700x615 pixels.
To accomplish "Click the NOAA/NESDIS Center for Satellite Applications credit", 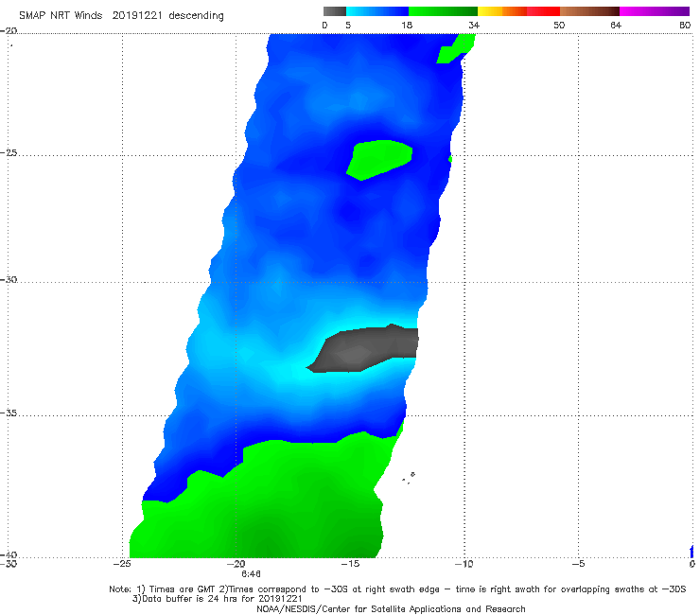I will [391, 608].
